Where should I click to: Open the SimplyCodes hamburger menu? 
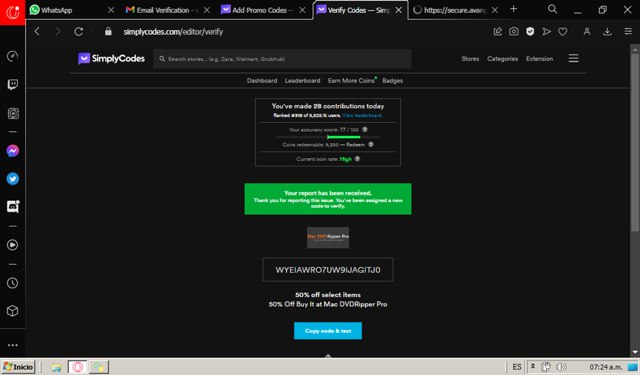point(573,58)
